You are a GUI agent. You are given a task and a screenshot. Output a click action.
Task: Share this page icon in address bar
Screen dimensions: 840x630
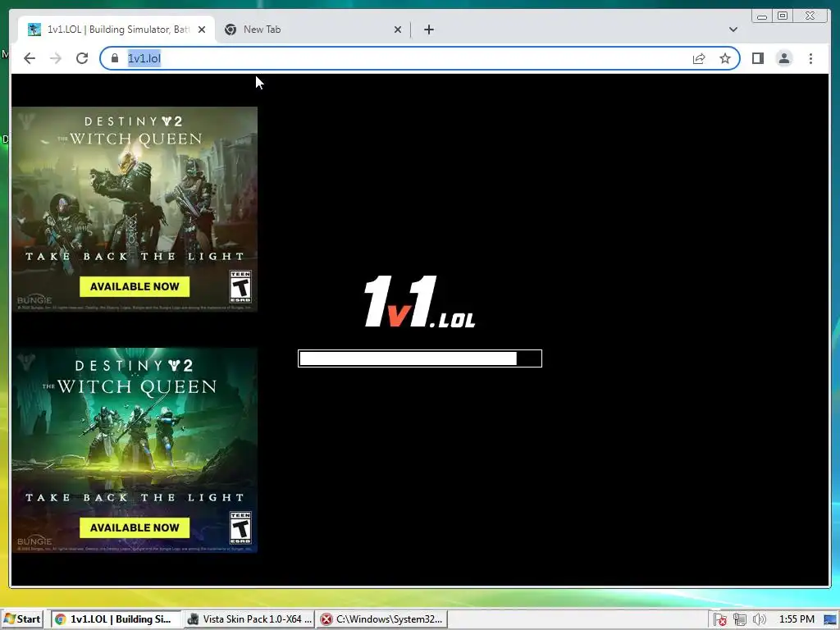click(699, 58)
